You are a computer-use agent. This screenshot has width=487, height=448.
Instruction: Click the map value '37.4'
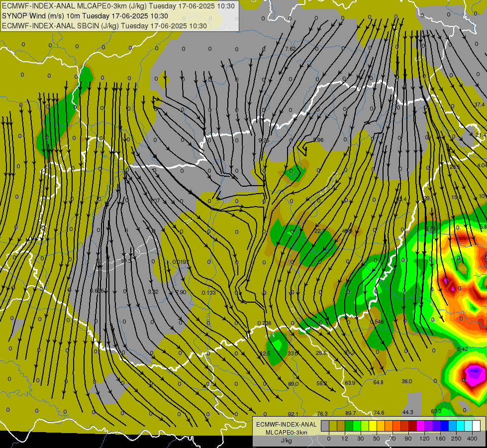(x=479, y=105)
